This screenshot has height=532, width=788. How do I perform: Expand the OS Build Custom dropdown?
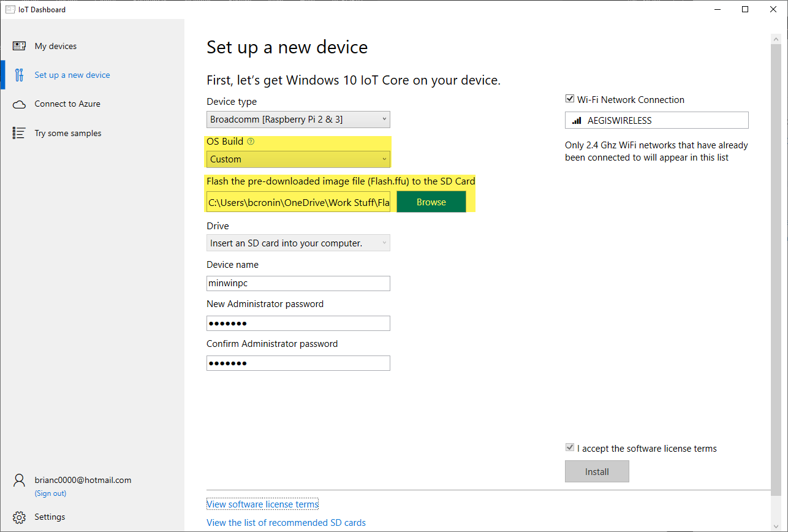tap(298, 159)
